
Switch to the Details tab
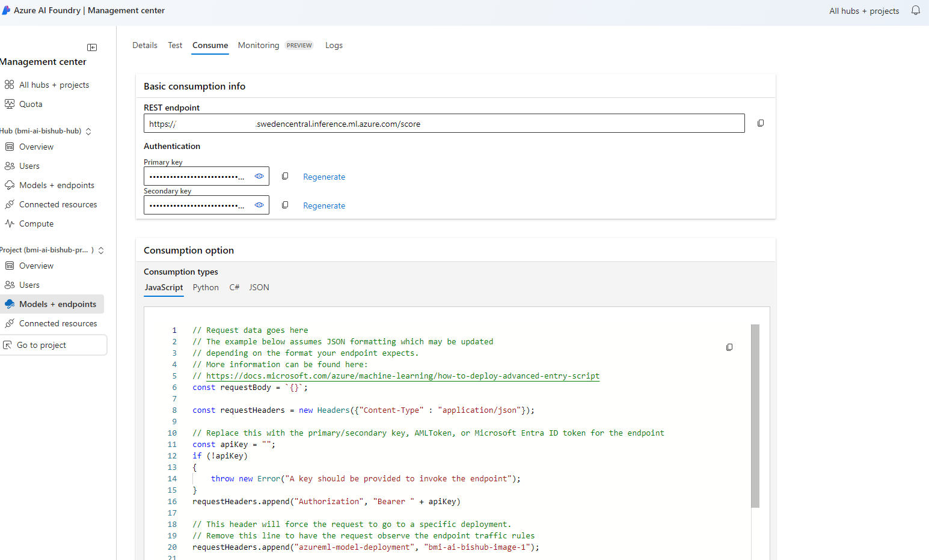[145, 45]
